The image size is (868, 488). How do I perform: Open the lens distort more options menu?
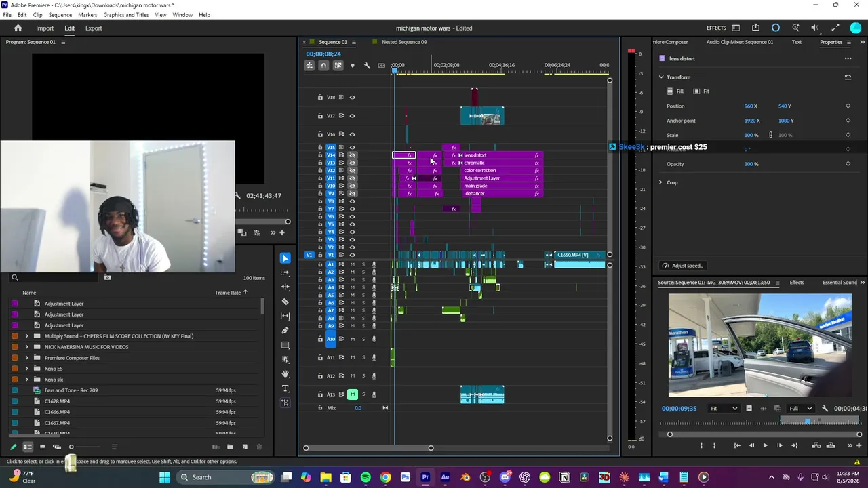click(848, 58)
